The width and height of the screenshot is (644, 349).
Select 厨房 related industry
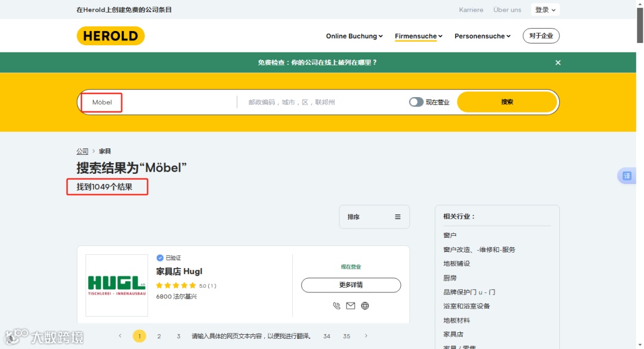coord(450,278)
